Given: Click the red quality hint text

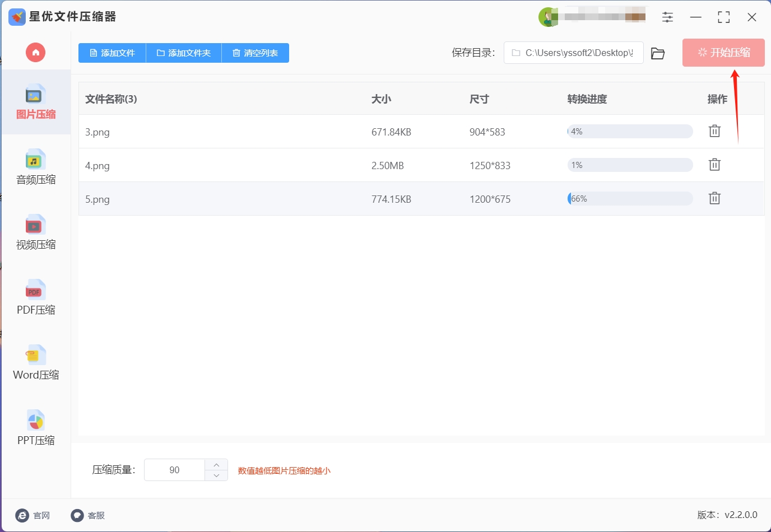Looking at the screenshot, I should (284, 470).
